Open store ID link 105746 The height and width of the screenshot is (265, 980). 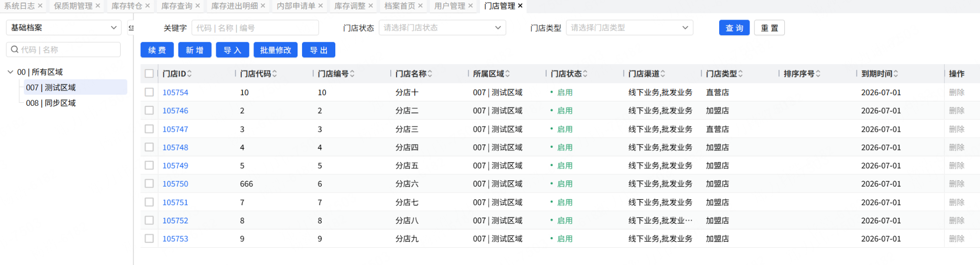pos(176,111)
